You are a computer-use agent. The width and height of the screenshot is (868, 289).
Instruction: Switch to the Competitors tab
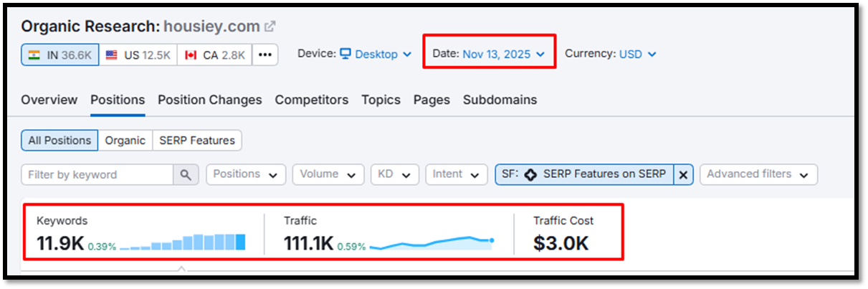(311, 100)
